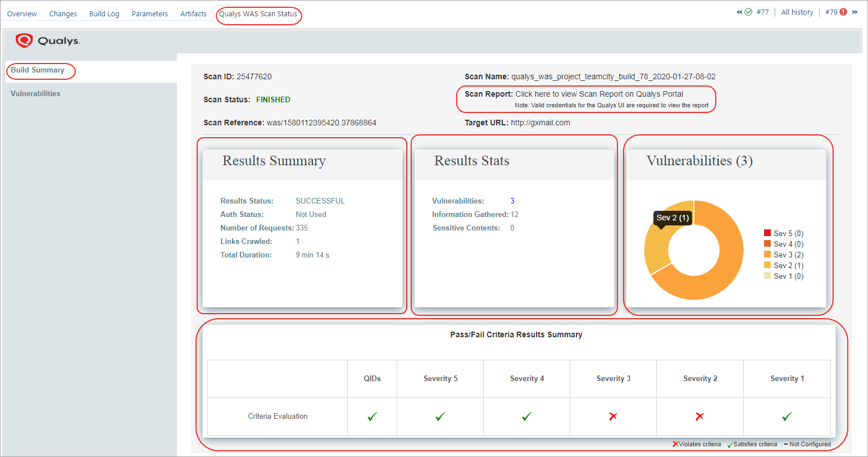Click the Sev 2 (1) chart tooltip
The width and height of the screenshot is (868, 457).
pyautogui.click(x=672, y=218)
